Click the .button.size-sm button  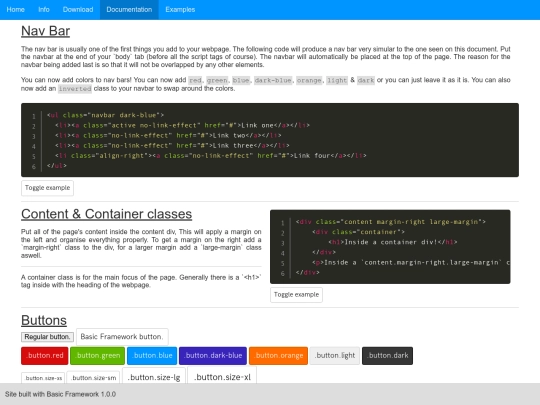point(93,378)
